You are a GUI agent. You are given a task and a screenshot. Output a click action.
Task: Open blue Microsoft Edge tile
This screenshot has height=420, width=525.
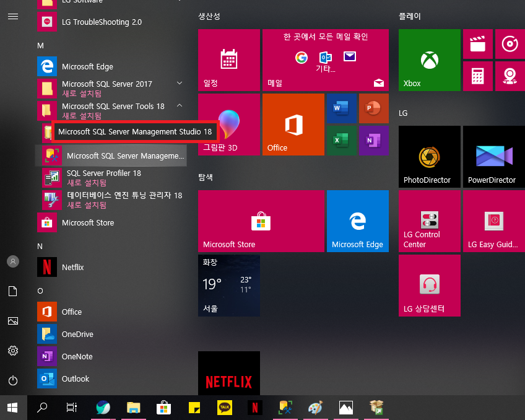(x=358, y=221)
